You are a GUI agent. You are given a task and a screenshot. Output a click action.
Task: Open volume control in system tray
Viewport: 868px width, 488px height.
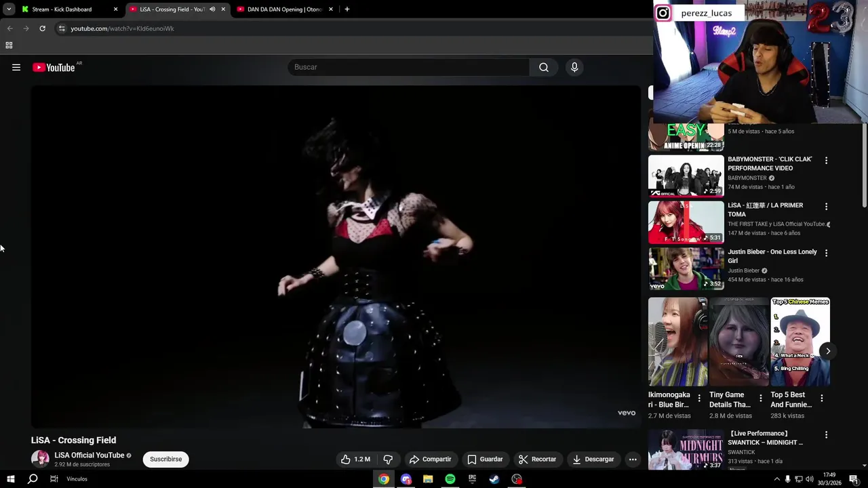coord(809,479)
